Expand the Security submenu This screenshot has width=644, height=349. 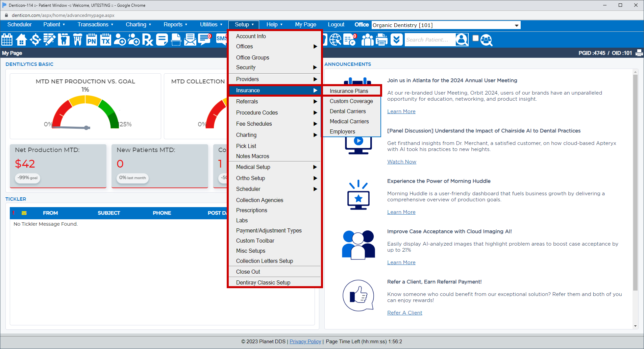[275, 67]
